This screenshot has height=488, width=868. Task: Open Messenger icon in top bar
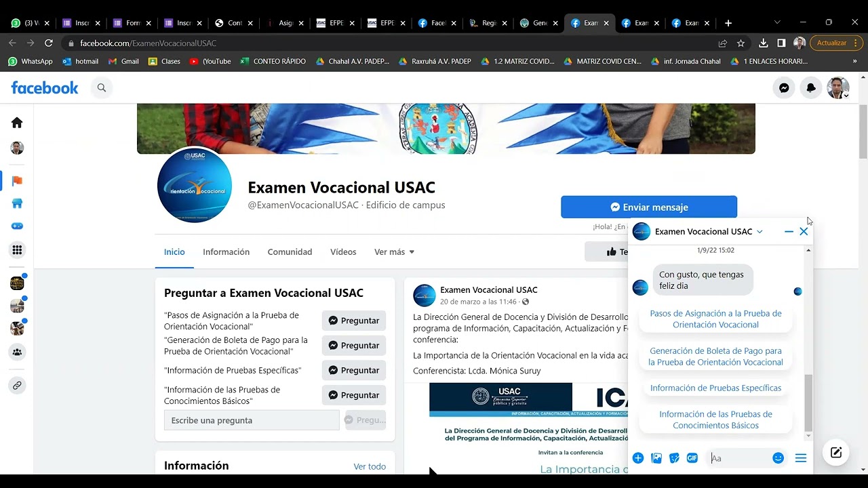point(784,88)
